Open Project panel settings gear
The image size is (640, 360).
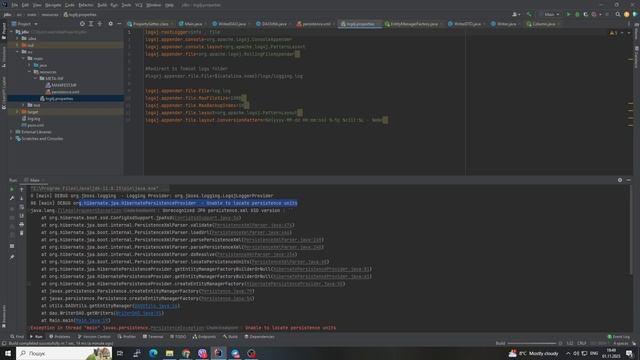tap(111, 24)
